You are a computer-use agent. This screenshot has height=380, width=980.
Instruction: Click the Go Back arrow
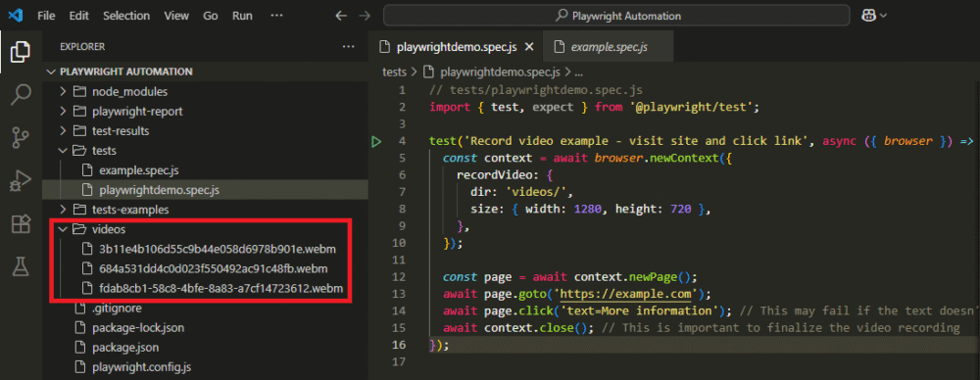[341, 16]
